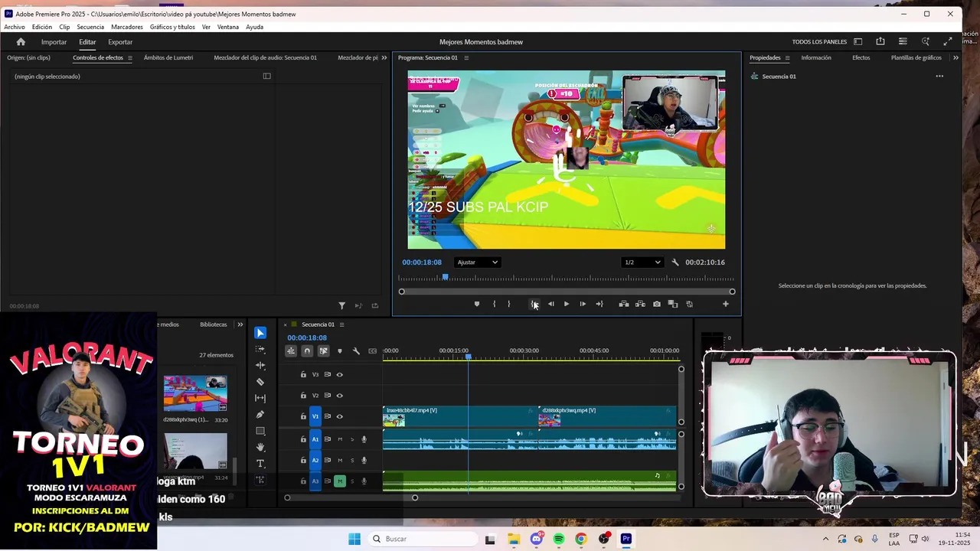The height and width of the screenshot is (551, 980).
Task: Go to the Home screen
Action: pos(21,42)
